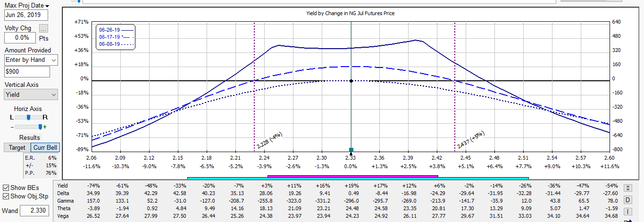644x222 pixels.
Task: Open the Vertical Axis Yield dropdown
Action: (31, 94)
